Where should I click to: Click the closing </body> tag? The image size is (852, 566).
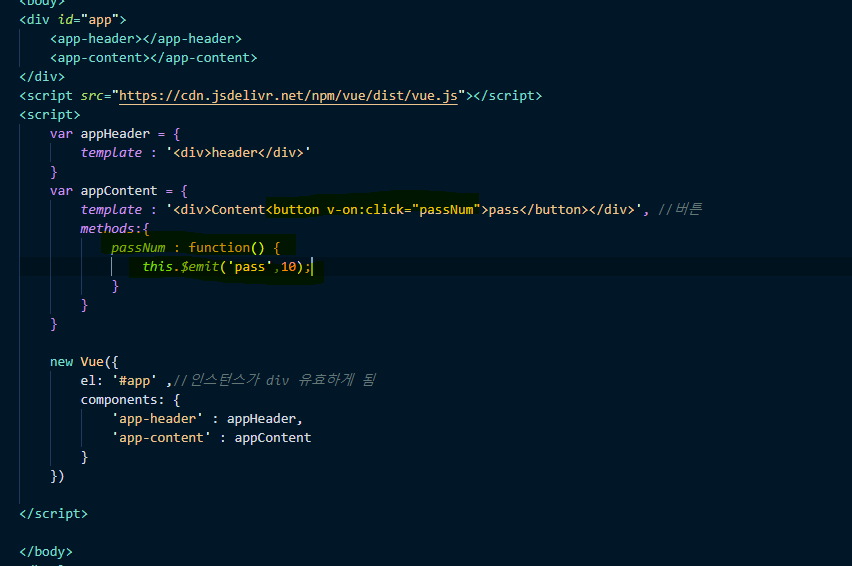coord(46,552)
